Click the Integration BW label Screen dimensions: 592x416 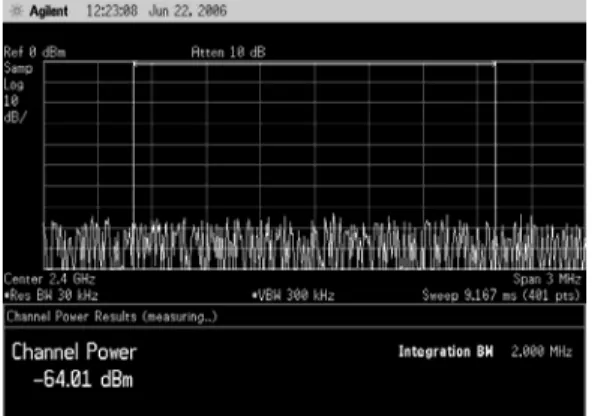pos(446,351)
